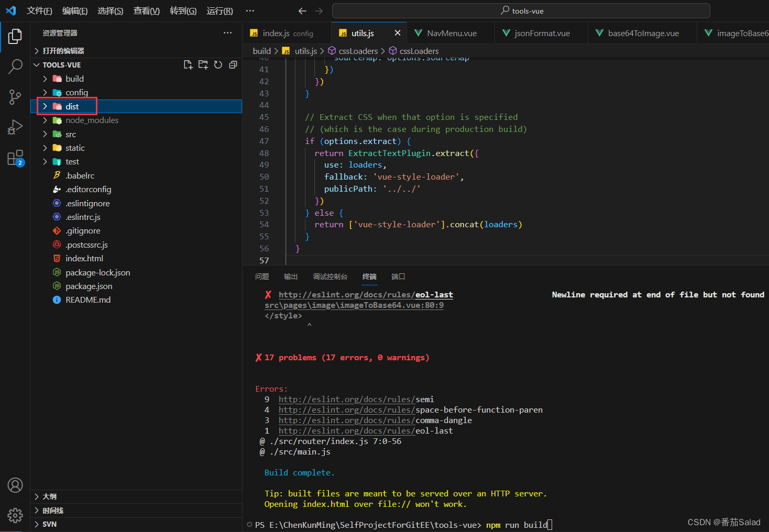Open the Extensions view icon
769x532 pixels.
(15, 158)
